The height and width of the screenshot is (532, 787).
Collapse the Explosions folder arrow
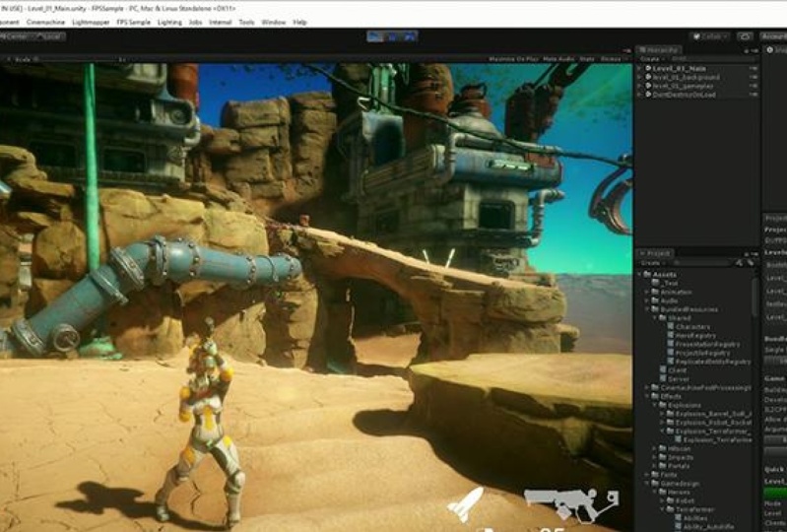coord(655,405)
